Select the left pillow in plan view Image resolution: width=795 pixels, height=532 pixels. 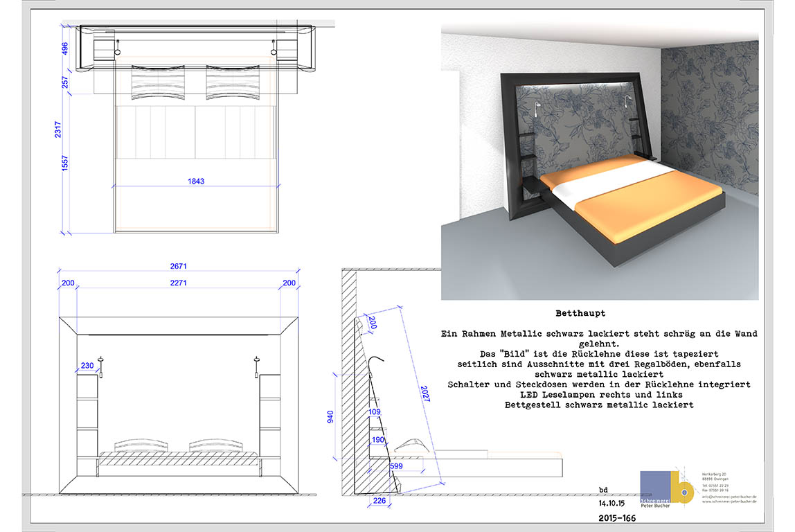click(x=158, y=82)
